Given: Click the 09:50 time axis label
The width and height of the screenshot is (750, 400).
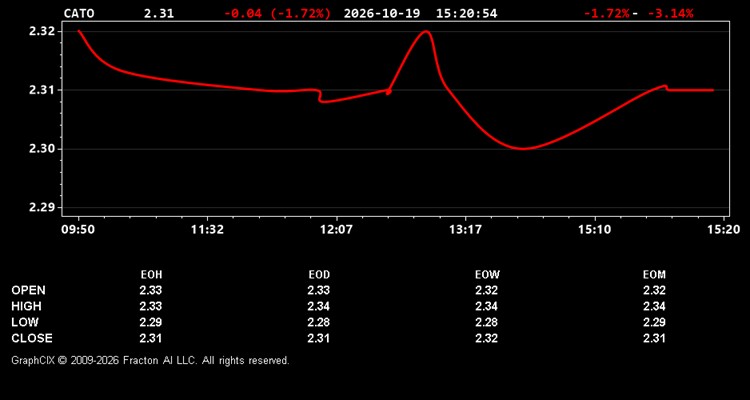Looking at the screenshot, I should [78, 230].
